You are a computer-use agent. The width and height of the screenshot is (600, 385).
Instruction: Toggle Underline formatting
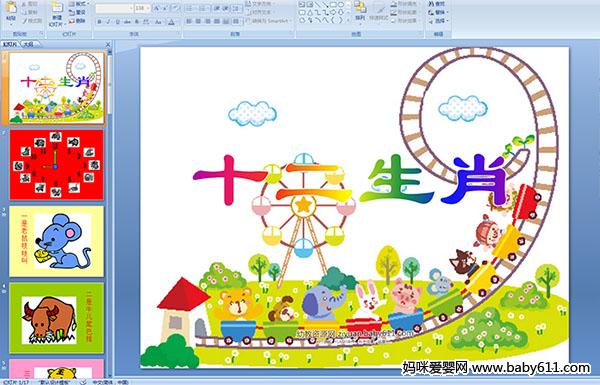[x=117, y=22]
